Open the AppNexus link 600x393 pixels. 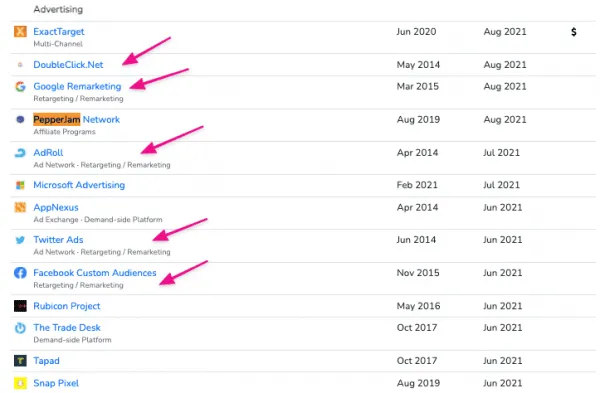click(x=56, y=207)
